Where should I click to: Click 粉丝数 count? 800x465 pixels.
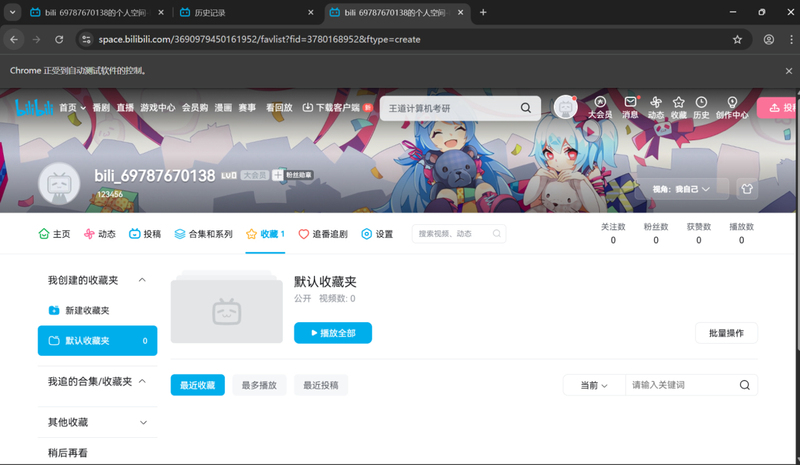pos(656,233)
